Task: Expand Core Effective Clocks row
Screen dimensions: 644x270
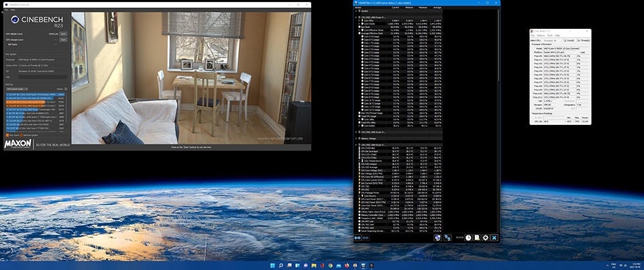Action: pos(359,30)
